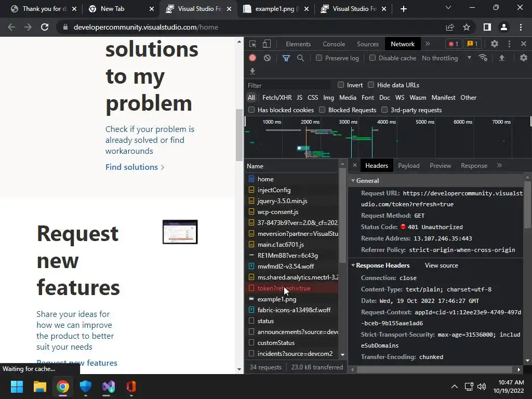
Task: Open Visual Studio from taskbar
Action: 109,387
